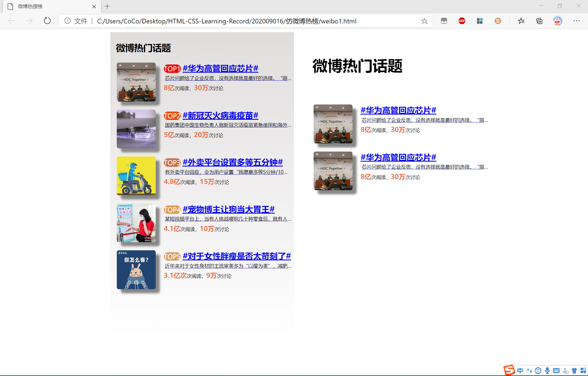Image resolution: width=588 pixels, height=376 pixels.
Task: Open link #宠物博主让狗当大胃王#
Action: tap(228, 209)
